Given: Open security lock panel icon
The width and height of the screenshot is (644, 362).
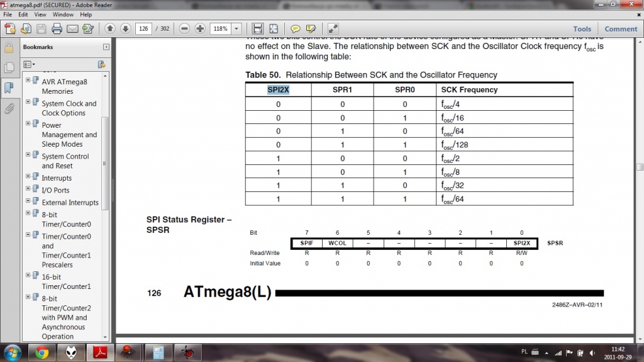Looking at the screenshot, I should coord(9,48).
